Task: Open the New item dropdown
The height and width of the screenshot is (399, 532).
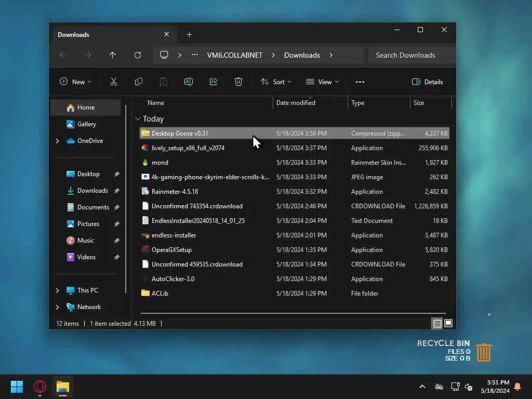Action: pos(75,82)
